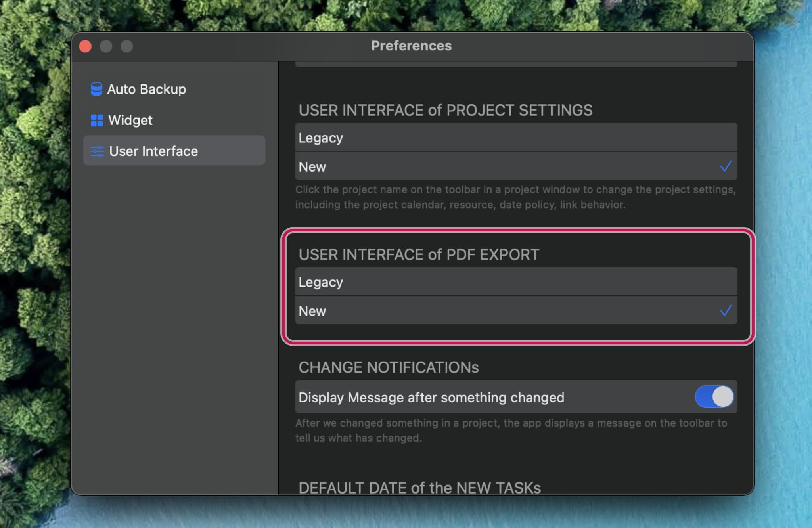Click the USER INTERFACE of PDF EXPORT heading
The width and height of the screenshot is (812, 528).
click(419, 255)
